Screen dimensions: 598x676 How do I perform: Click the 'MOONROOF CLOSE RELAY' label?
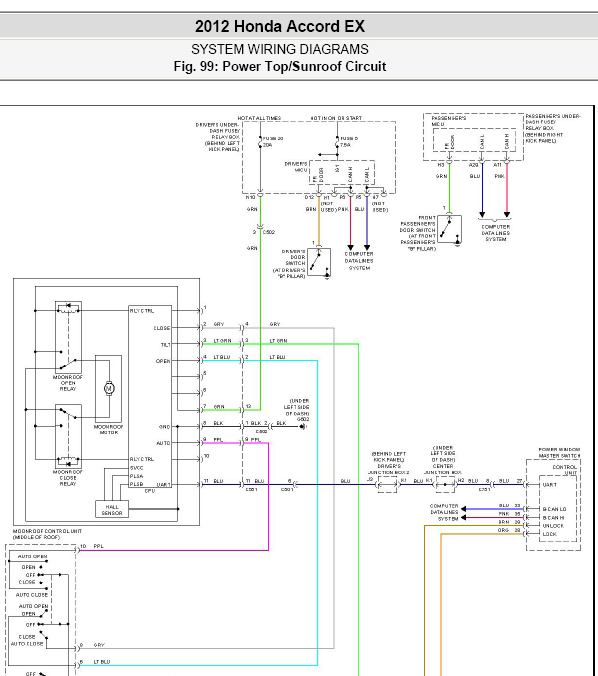[x=68, y=478]
